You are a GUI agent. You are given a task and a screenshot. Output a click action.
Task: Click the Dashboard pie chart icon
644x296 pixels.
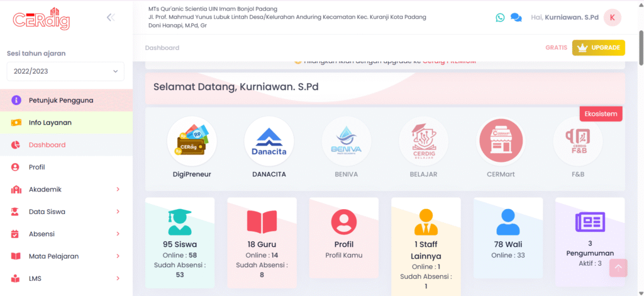pos(16,145)
